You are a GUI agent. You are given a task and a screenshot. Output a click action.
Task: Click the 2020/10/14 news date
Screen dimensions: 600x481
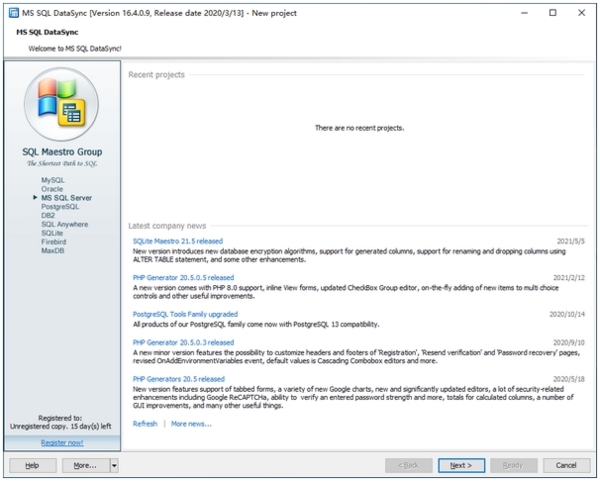[x=567, y=314]
